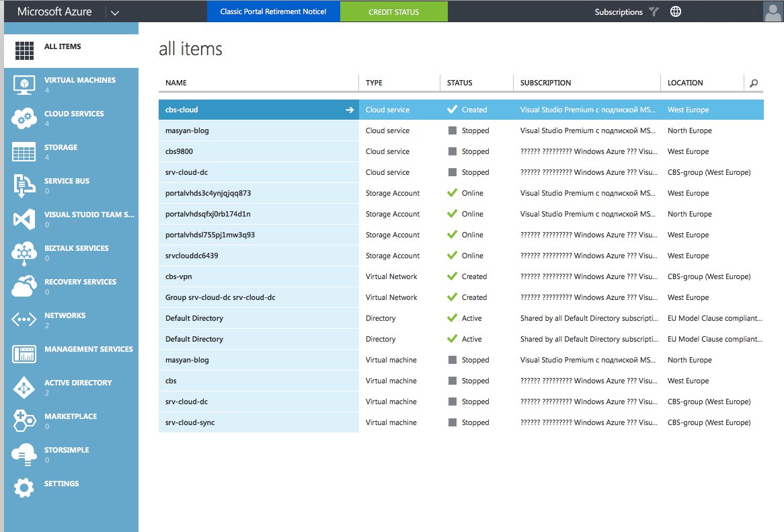Select the portalvhdsqfxj0rb174d1n storage row
This screenshot has height=532, width=784.
461,214
